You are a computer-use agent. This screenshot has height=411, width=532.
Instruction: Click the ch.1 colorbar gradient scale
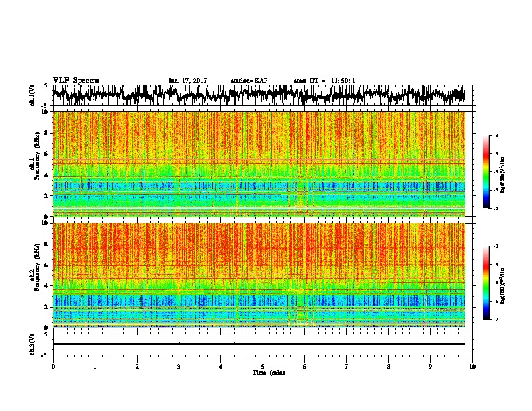coord(486,172)
